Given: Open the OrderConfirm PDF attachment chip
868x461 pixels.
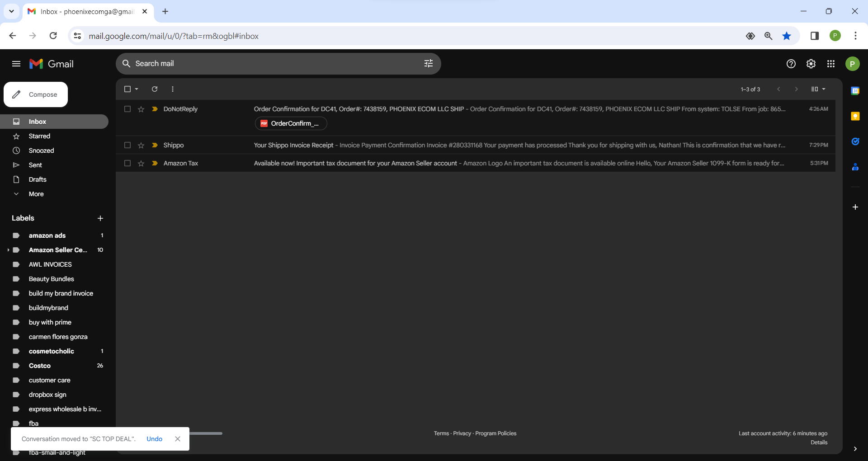Looking at the screenshot, I should [291, 123].
